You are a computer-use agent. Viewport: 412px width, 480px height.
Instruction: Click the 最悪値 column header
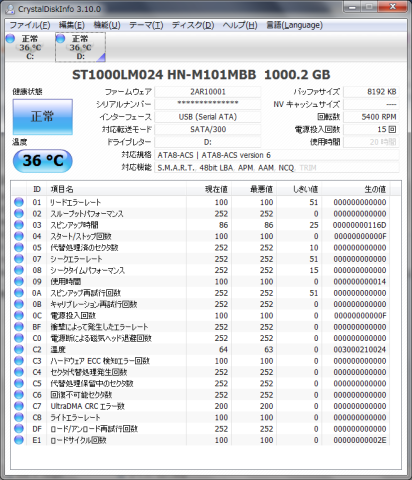(x=254, y=189)
